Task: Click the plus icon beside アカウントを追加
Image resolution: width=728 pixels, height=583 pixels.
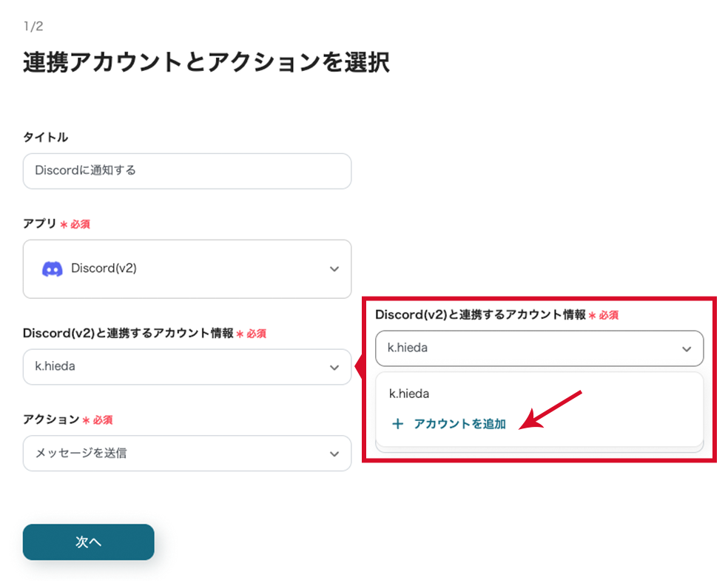Action: (x=397, y=424)
